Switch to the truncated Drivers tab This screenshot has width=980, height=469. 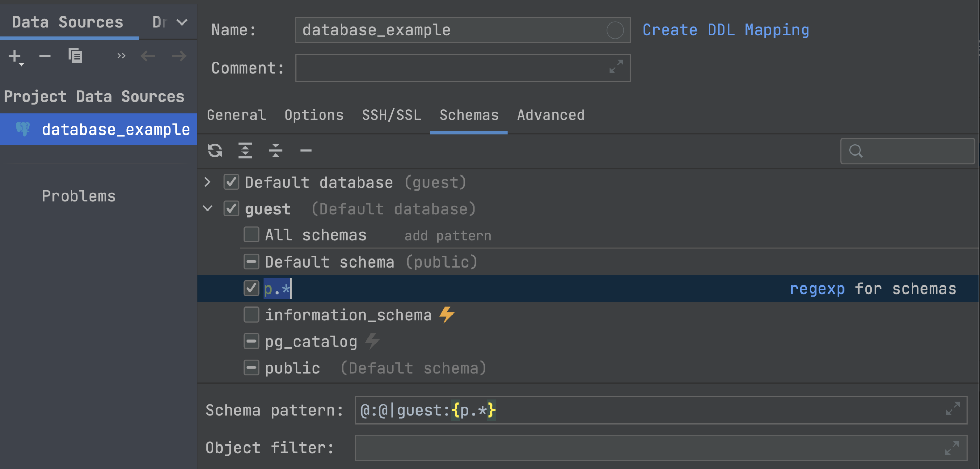click(159, 22)
